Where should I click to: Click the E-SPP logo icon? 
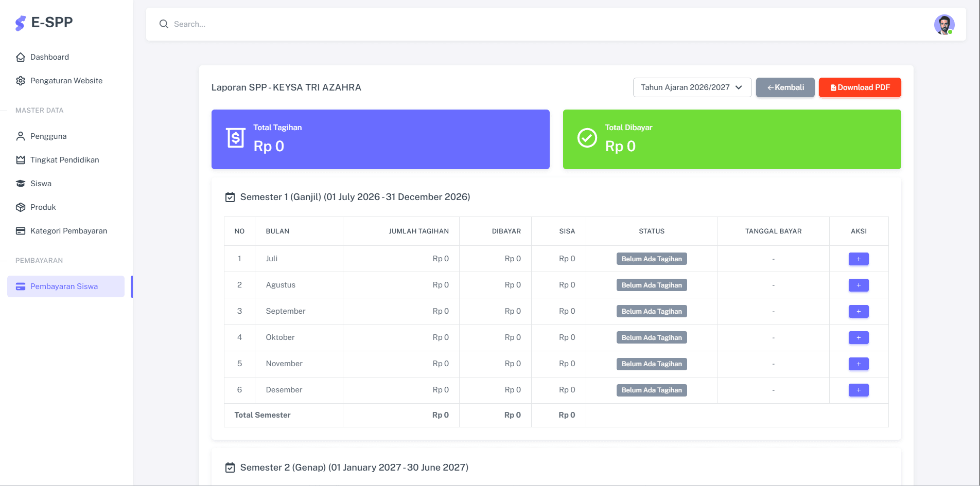point(20,23)
